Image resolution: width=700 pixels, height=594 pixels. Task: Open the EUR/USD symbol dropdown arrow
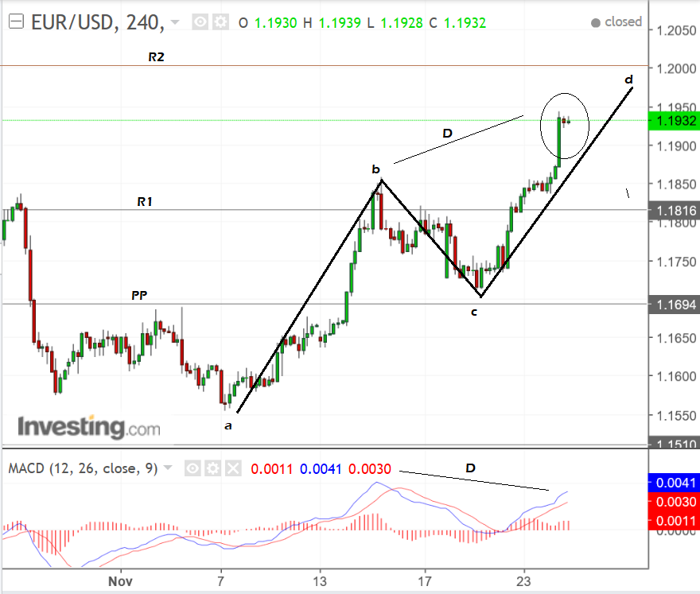(175, 22)
